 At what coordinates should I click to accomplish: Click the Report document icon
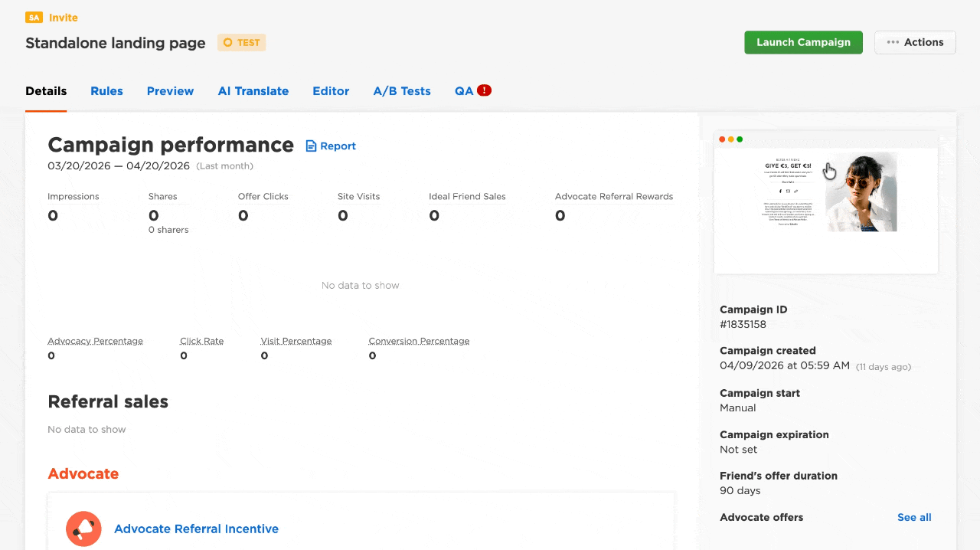coord(311,146)
